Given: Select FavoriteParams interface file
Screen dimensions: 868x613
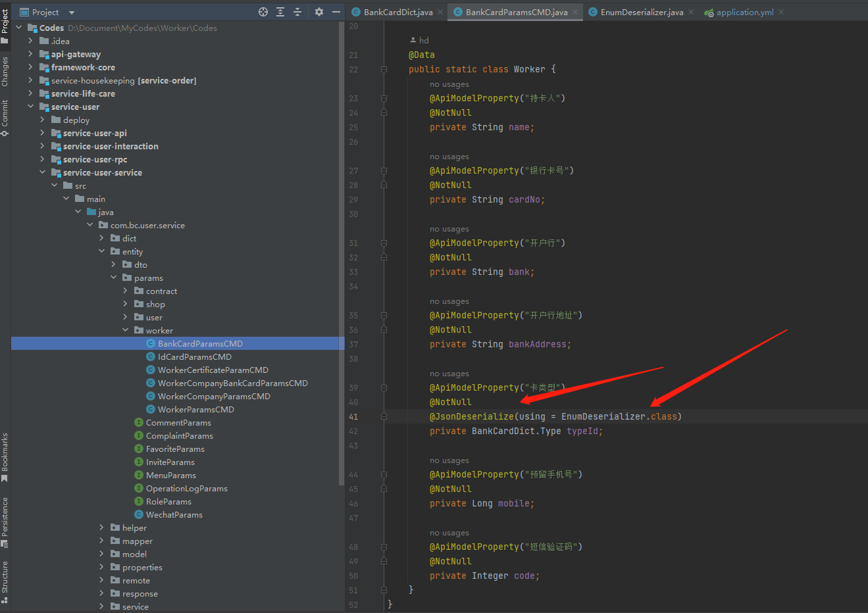Looking at the screenshot, I should (x=175, y=449).
